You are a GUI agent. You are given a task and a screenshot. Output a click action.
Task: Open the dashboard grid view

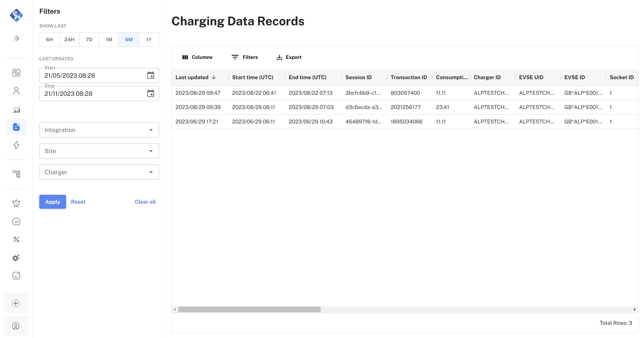pyautogui.click(x=16, y=72)
